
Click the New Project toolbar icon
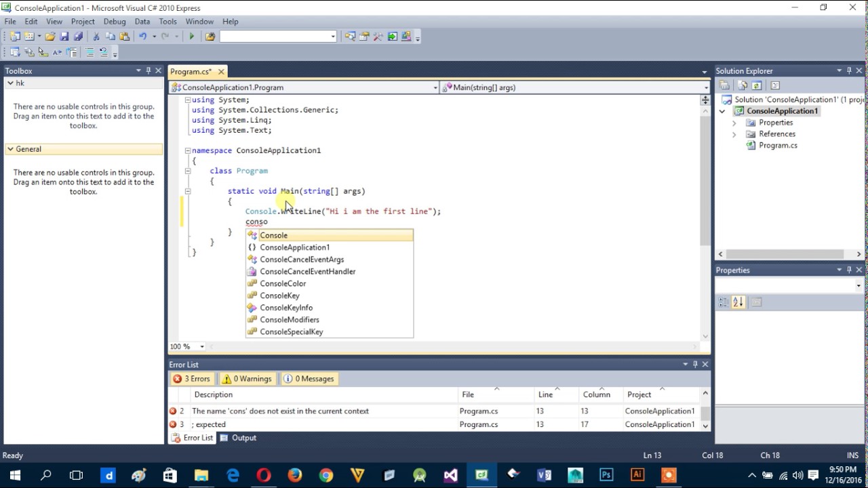(14, 37)
